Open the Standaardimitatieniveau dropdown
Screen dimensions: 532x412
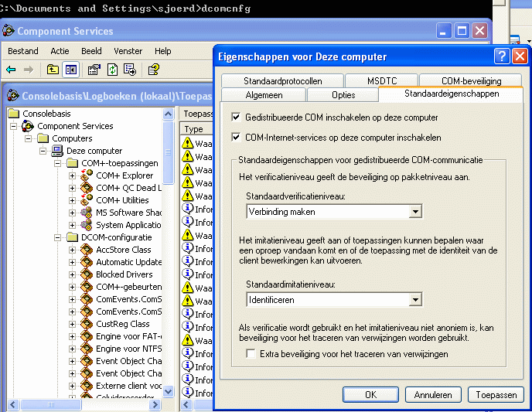(x=415, y=300)
